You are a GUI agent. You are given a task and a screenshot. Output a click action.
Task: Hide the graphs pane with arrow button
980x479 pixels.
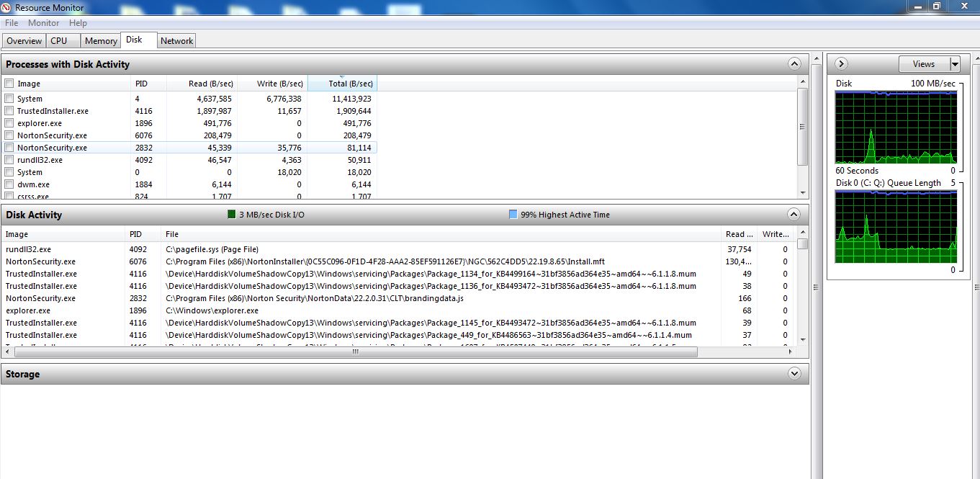pos(841,64)
